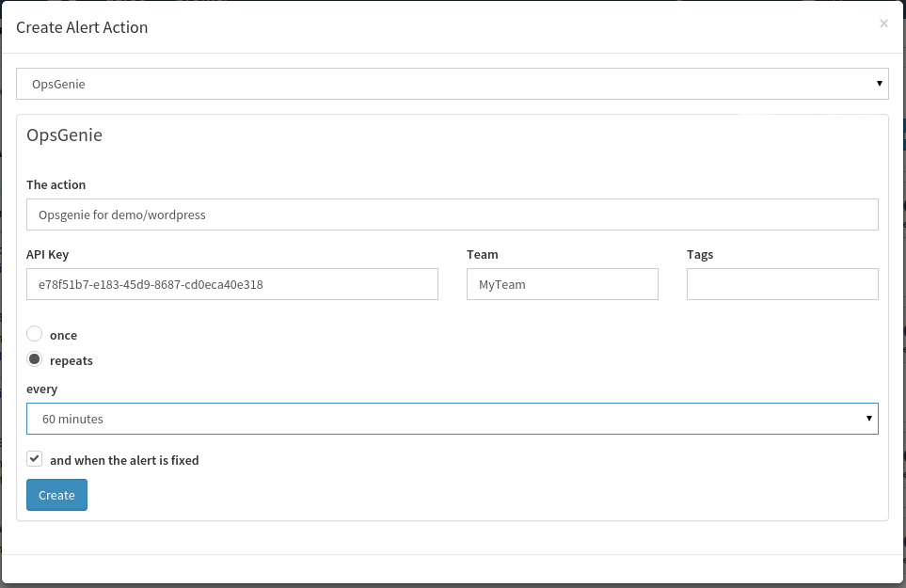Close the Create Alert Action dialog
The image size is (906, 588).
coord(883,24)
